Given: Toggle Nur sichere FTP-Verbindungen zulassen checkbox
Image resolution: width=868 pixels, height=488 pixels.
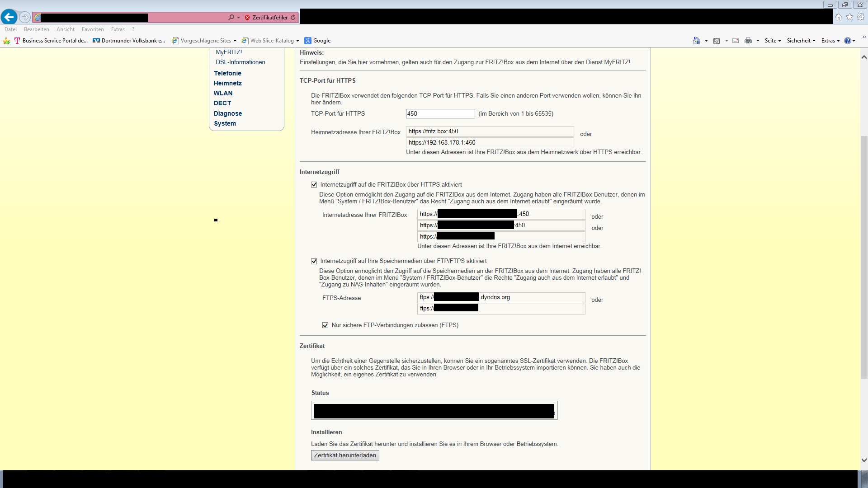Looking at the screenshot, I should [325, 325].
